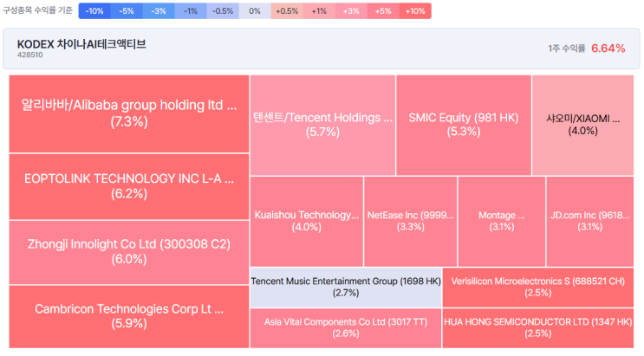Select the Zhongji Innolight Co Ltd tile
Viewport: 644px width, 356px height.
click(129, 252)
